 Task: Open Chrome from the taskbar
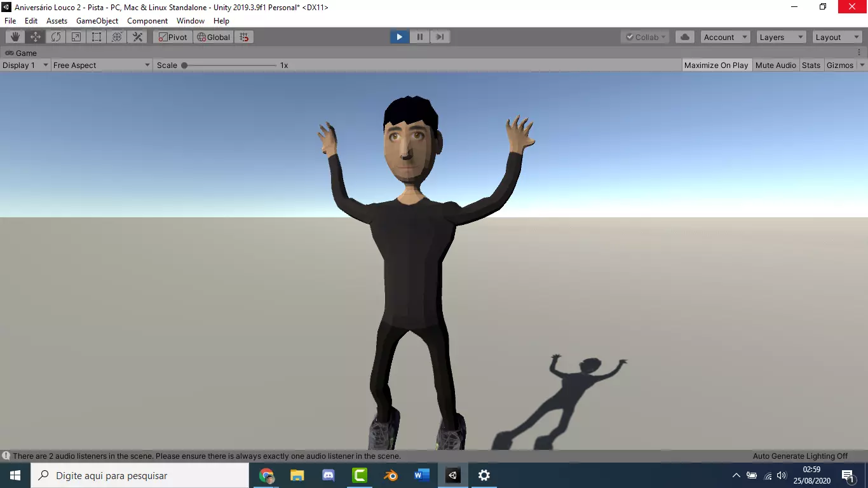(266, 475)
